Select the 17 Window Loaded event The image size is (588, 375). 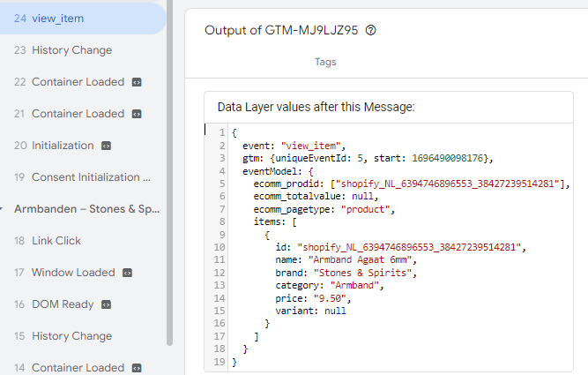point(83,273)
